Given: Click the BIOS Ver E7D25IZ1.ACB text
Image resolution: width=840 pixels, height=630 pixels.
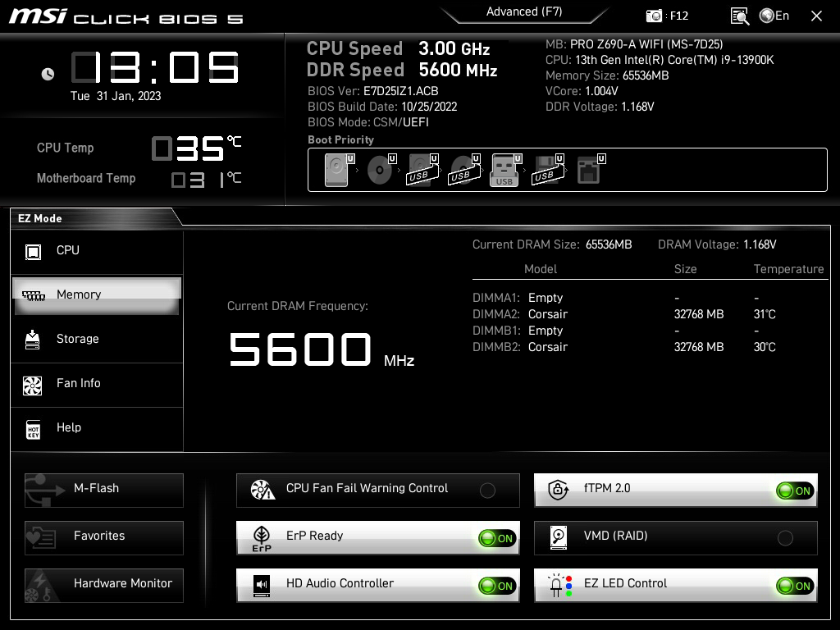Looking at the screenshot, I should 373,91.
